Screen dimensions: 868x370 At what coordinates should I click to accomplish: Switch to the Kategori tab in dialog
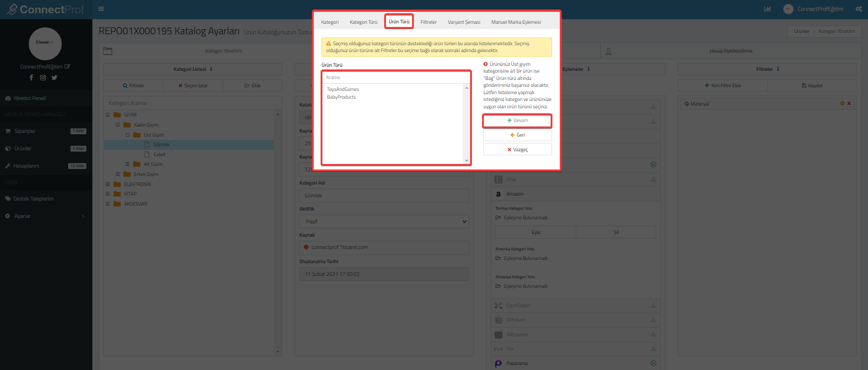330,22
